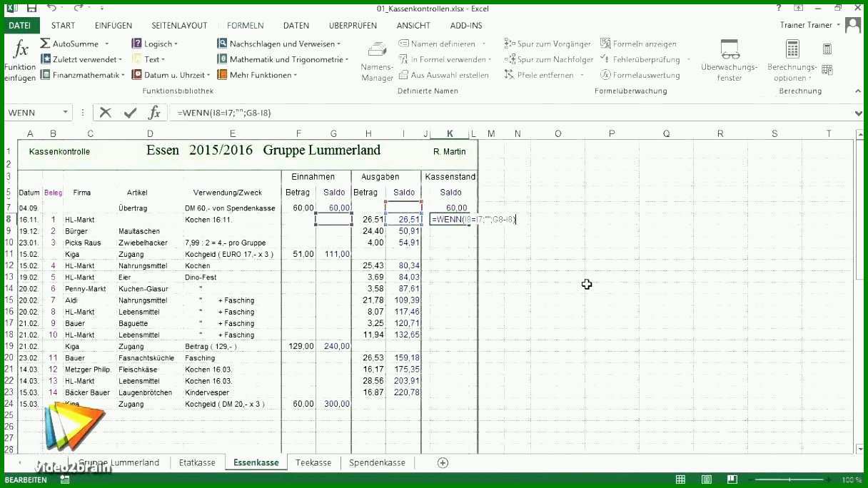This screenshot has width=868, height=488.
Task: Open Zuletzt verwendet functions list
Action: (x=81, y=60)
